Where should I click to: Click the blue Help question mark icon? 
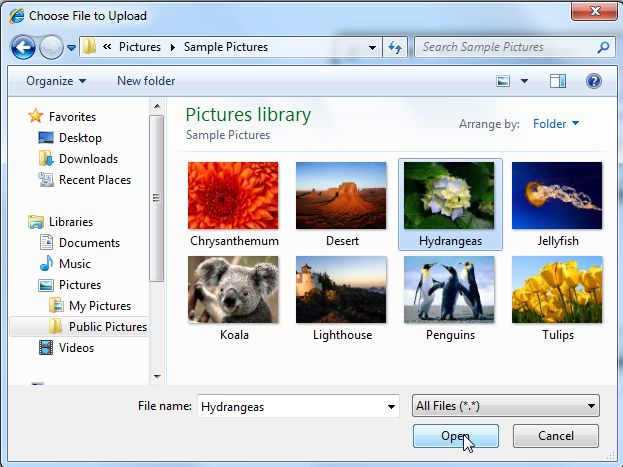(x=594, y=81)
